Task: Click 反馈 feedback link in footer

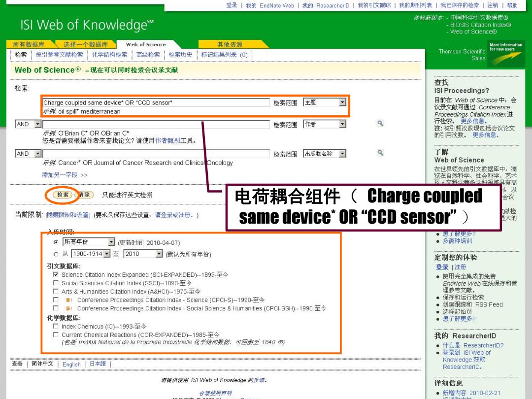Action: click(x=259, y=380)
